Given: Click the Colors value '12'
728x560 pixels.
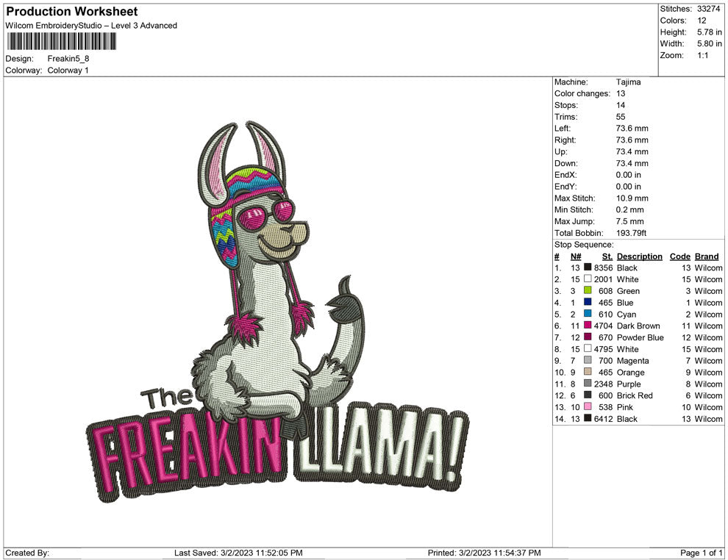Looking at the screenshot, I should coord(702,21).
